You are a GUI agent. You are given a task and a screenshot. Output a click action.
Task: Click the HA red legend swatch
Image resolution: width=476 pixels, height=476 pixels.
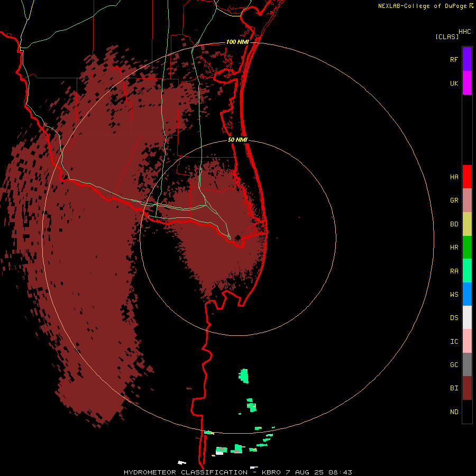467,177
